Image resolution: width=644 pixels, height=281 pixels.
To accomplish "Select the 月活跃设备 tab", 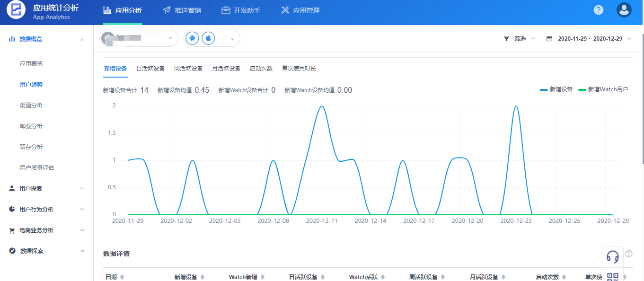I will click(x=226, y=69).
